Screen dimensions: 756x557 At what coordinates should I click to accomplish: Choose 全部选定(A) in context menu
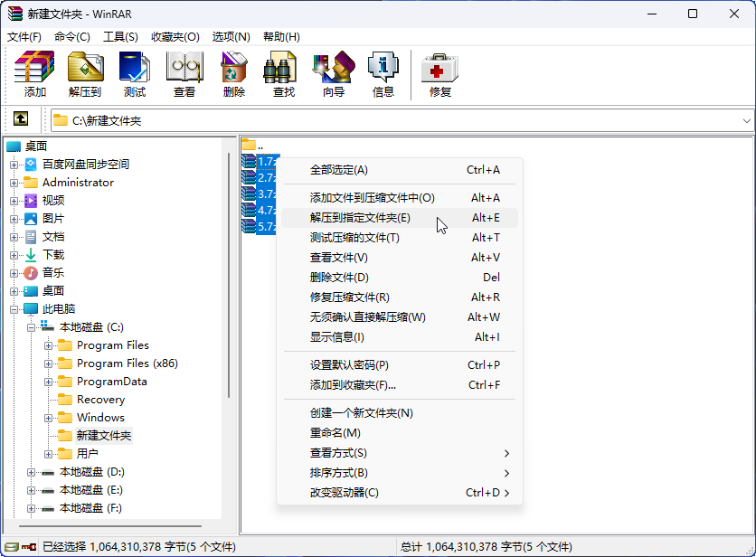399,170
